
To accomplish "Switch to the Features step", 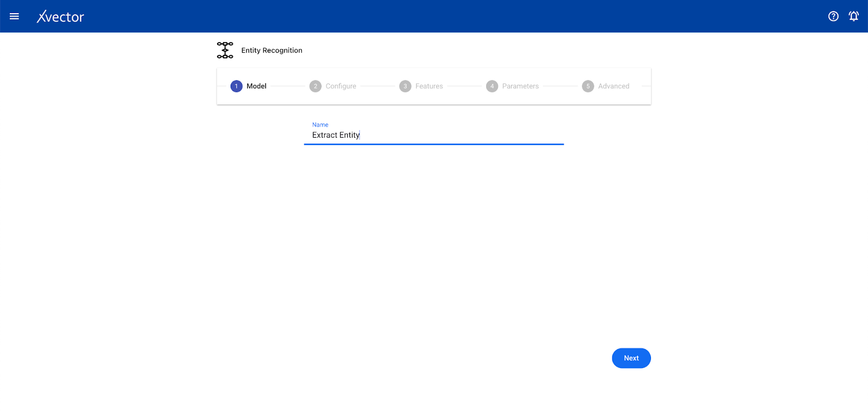I will (429, 86).
